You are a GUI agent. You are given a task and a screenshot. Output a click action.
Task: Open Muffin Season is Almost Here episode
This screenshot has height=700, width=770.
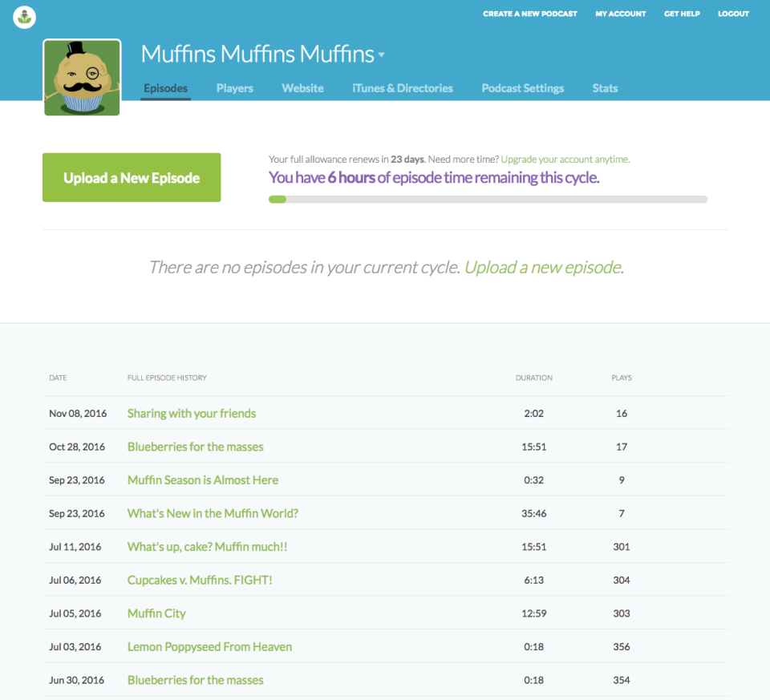(x=203, y=480)
